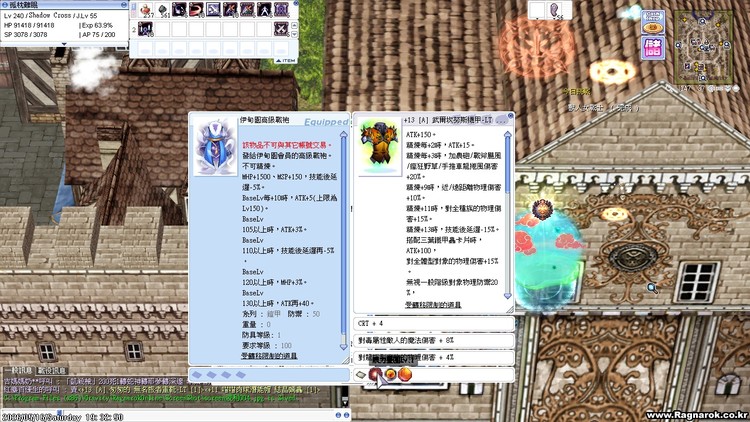Viewport: 750px width, 422px height.
Task: Use the crossed blade skill in seventh slot
Action: tap(247, 10)
